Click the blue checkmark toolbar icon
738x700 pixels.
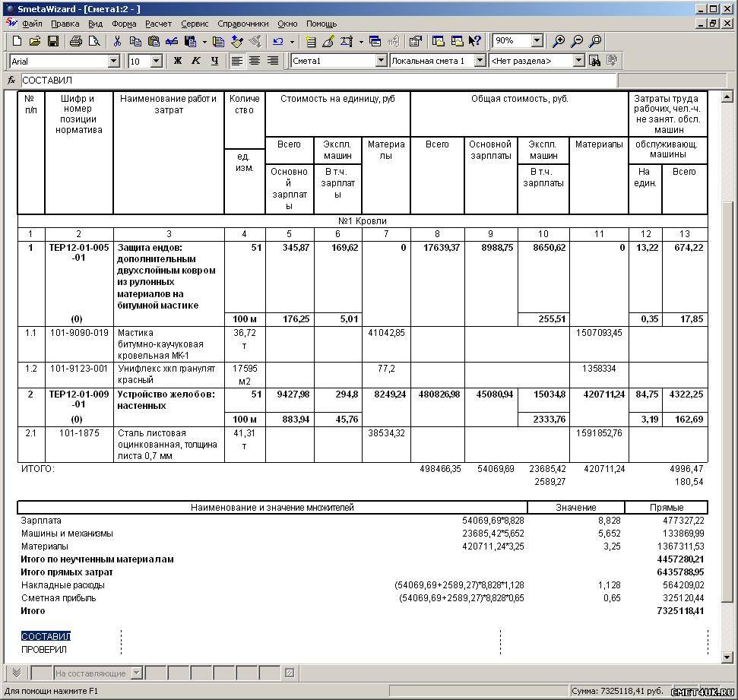[x=172, y=42]
